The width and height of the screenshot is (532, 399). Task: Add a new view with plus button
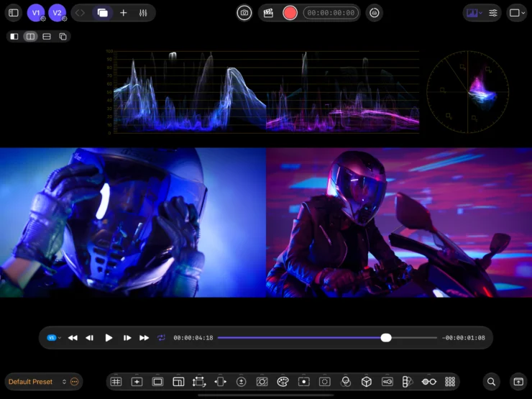click(124, 13)
